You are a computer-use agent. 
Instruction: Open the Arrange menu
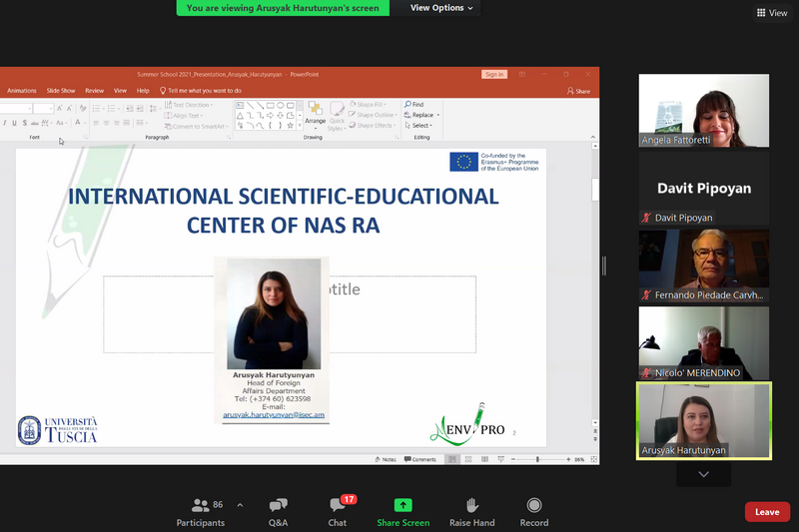click(315, 114)
